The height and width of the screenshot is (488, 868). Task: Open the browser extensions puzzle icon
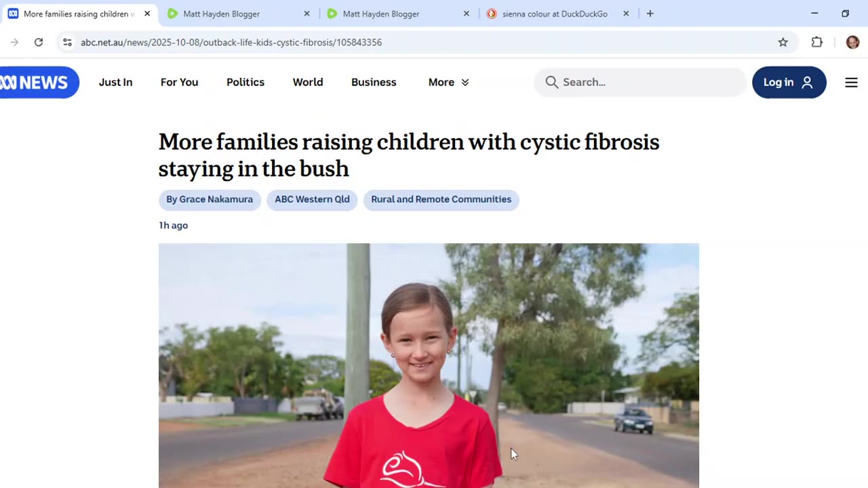[817, 42]
